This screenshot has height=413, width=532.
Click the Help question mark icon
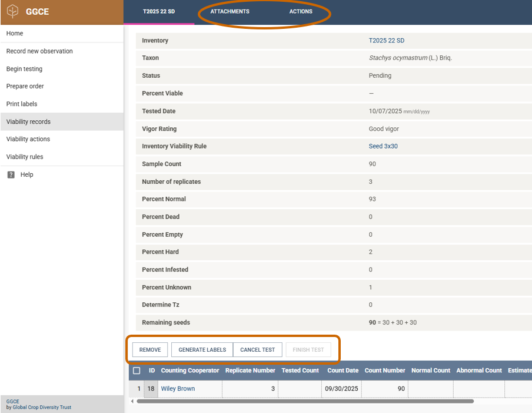[11, 175]
